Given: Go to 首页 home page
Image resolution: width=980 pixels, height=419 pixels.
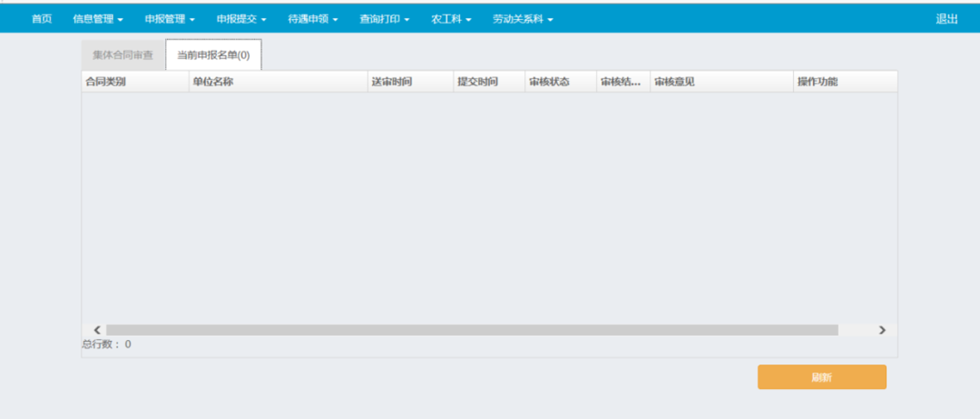Looking at the screenshot, I should (x=42, y=20).
